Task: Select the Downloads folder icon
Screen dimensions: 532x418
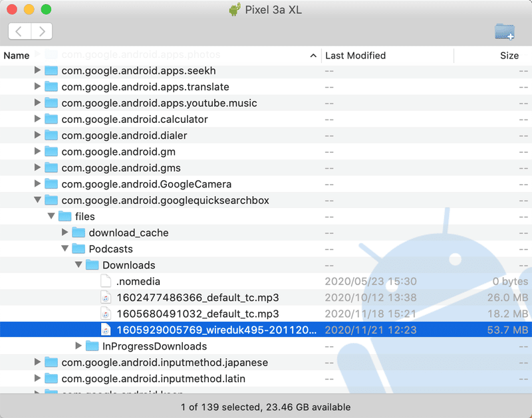Action: (x=92, y=265)
